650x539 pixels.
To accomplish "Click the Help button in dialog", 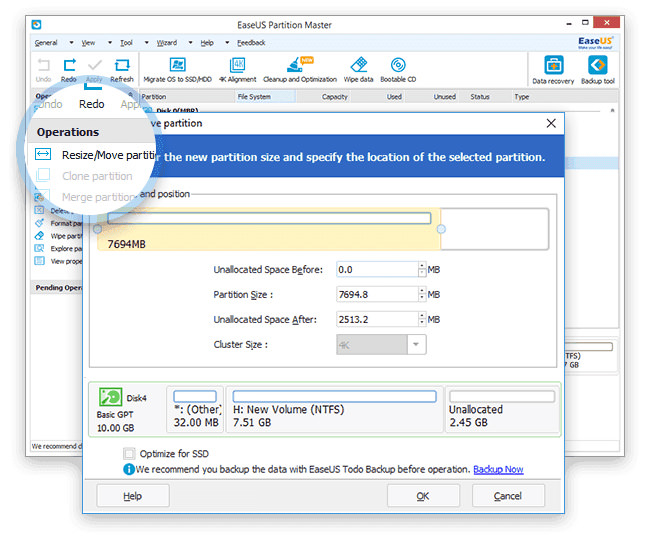I will point(133,495).
